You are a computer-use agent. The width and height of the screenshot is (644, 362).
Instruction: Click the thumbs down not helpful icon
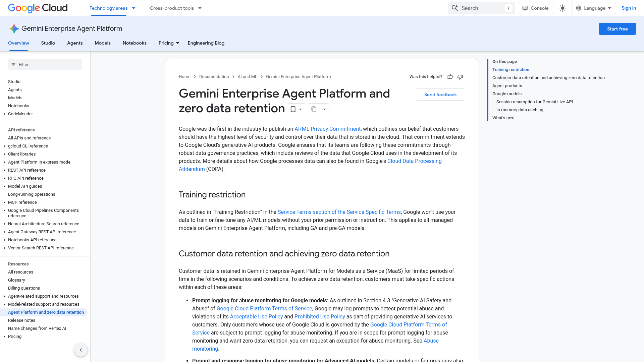(460, 77)
